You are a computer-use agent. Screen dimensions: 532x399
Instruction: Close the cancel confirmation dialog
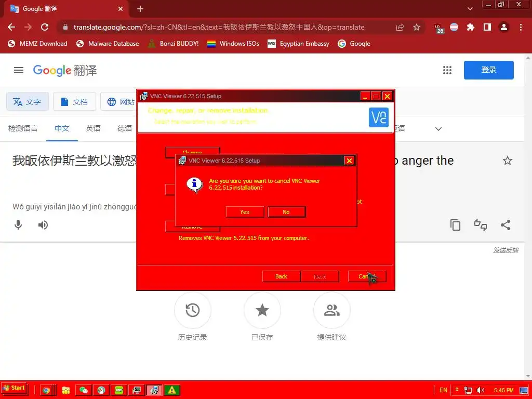(349, 161)
